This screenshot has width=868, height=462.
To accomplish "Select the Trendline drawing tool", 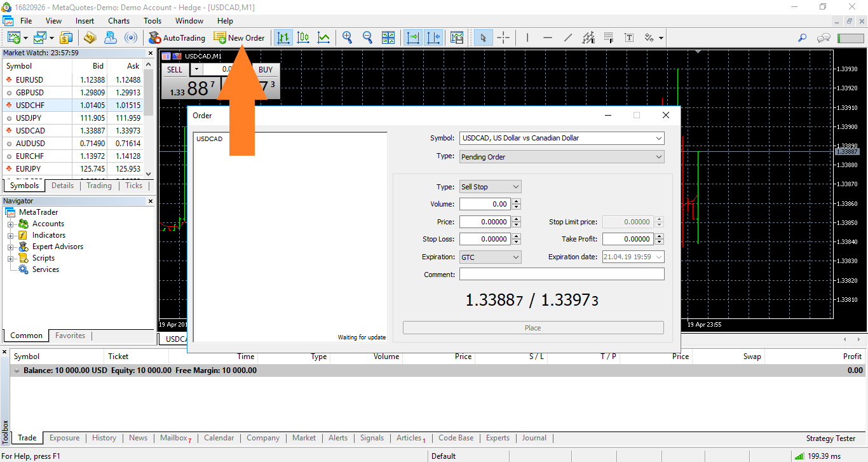I will tap(567, 37).
